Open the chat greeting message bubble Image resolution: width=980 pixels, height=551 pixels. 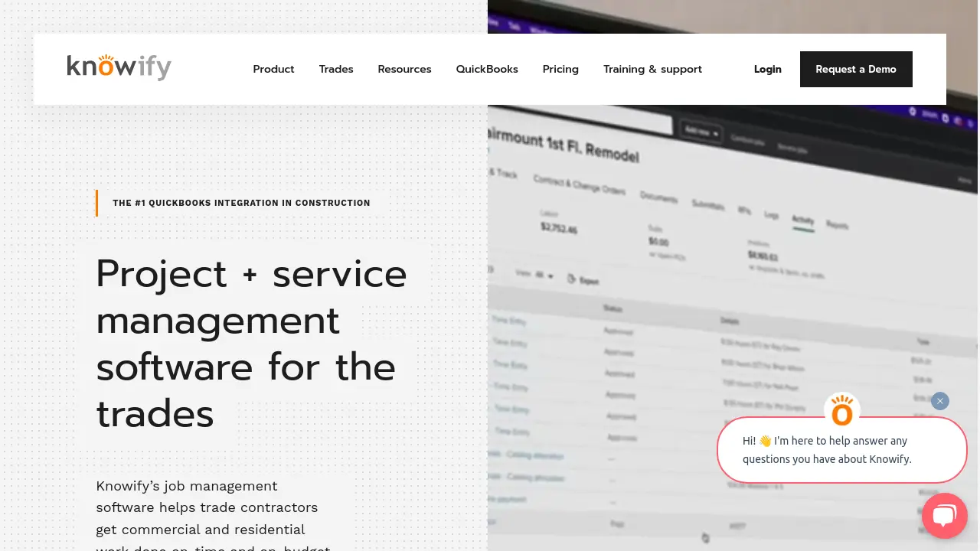pos(842,450)
